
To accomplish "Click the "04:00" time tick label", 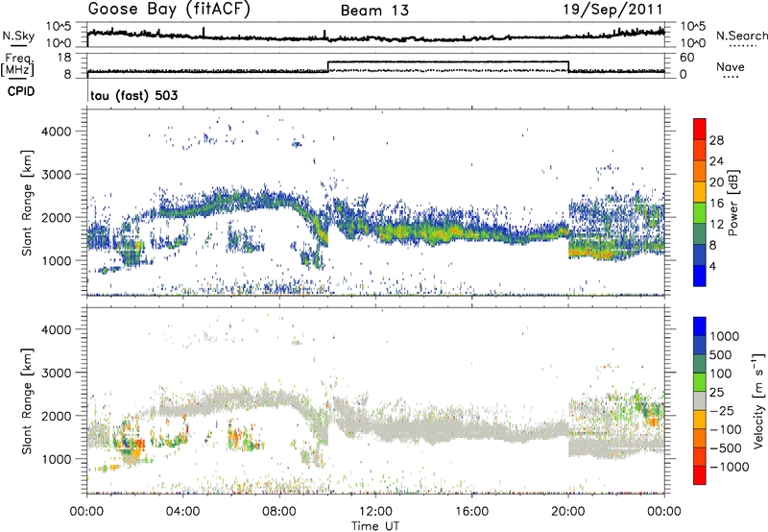I will [183, 512].
